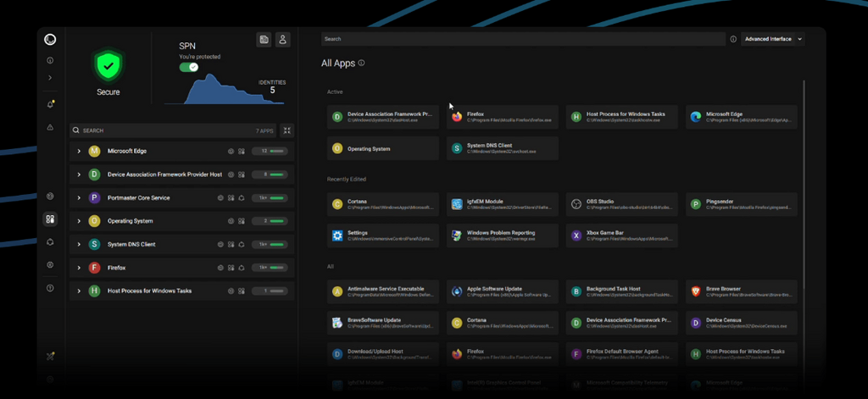Click the tools icon near the sidebar bottom
This screenshot has height=399, width=868.
coord(50,357)
